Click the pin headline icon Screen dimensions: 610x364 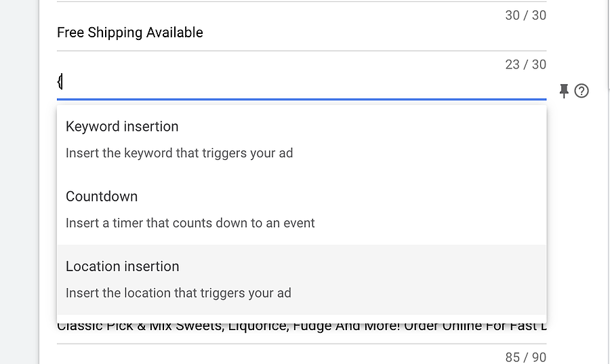tap(564, 91)
